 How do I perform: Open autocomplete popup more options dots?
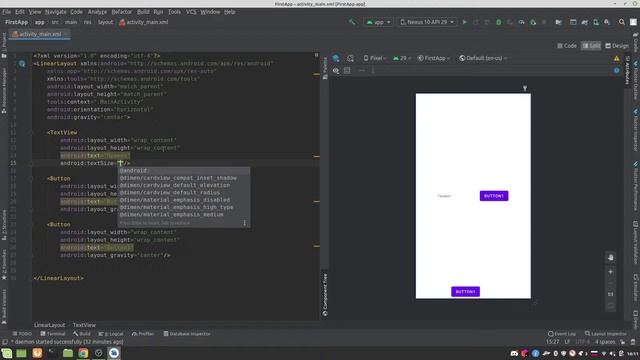[244, 223]
